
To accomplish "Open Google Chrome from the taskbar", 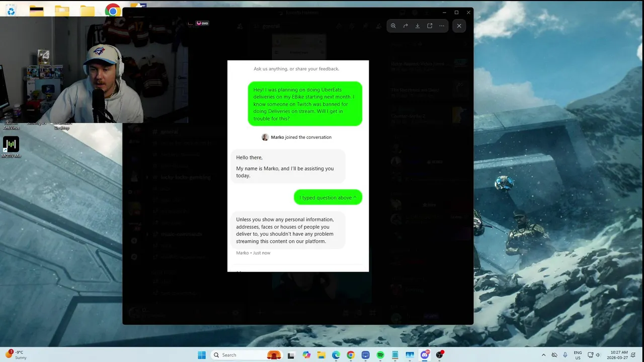I will click(351, 355).
